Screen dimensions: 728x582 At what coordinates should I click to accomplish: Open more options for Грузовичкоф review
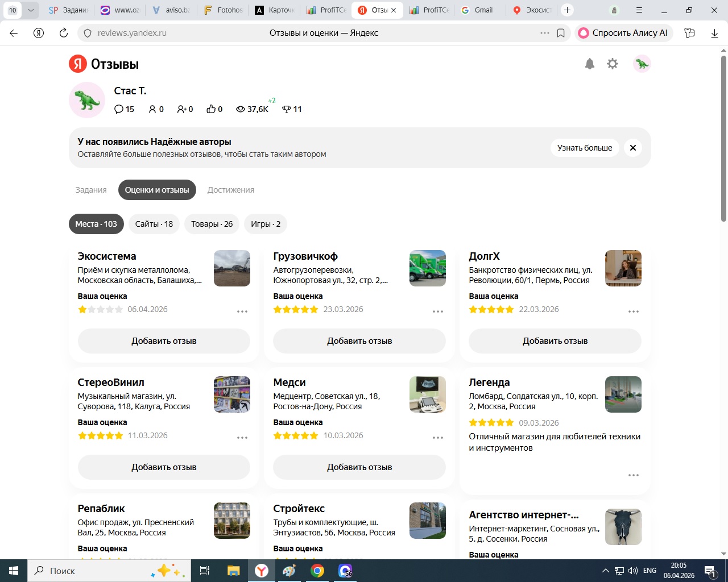pos(438,311)
